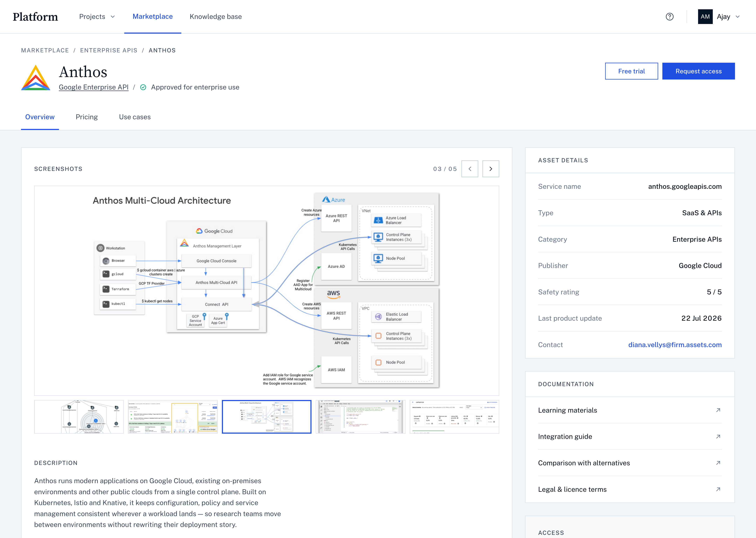Select the second SLO dashboard thumbnail
Screen dimensions: 756x538
click(x=173, y=417)
